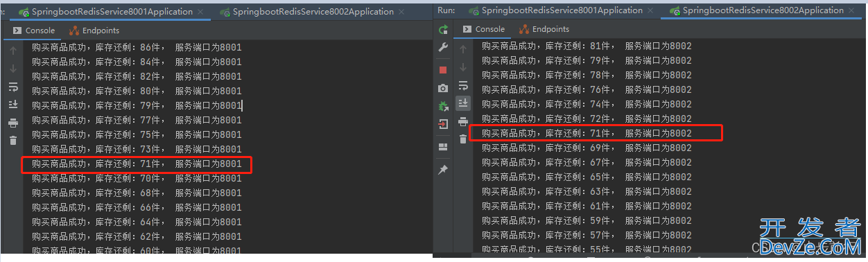
Task: Print the left console output
Action: [13, 123]
